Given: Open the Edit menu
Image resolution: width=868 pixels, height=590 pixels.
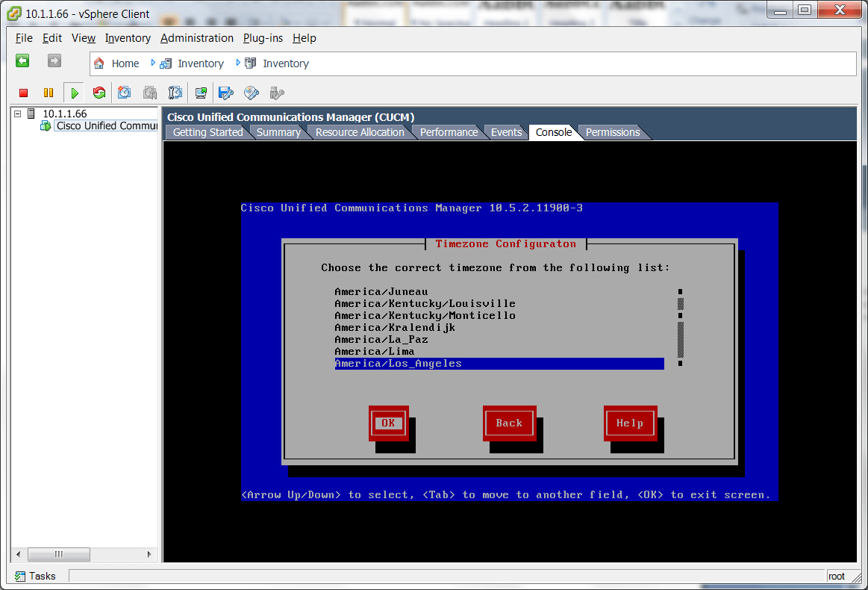Looking at the screenshot, I should [x=52, y=38].
